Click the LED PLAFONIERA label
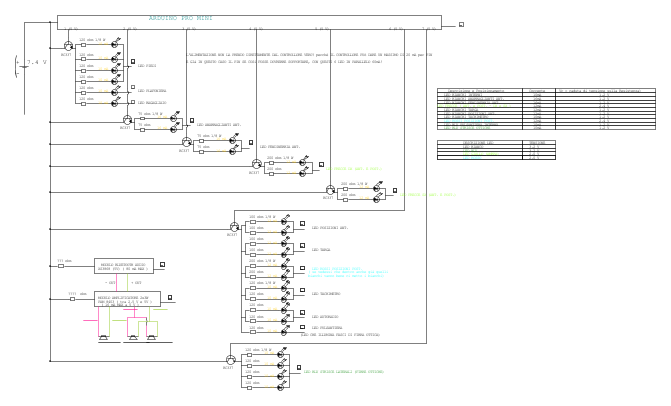The height and width of the screenshot is (406, 671). click(x=152, y=90)
